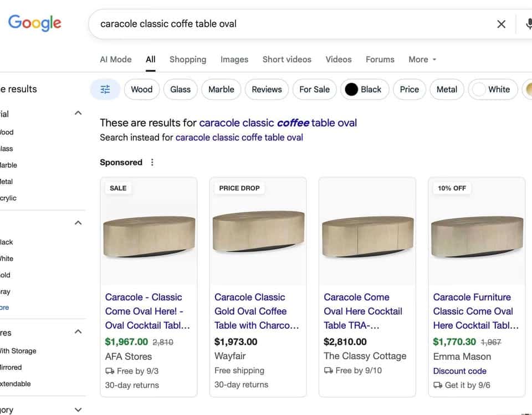Toggle the White color filter chip
The image size is (532, 415).
coord(493,89)
